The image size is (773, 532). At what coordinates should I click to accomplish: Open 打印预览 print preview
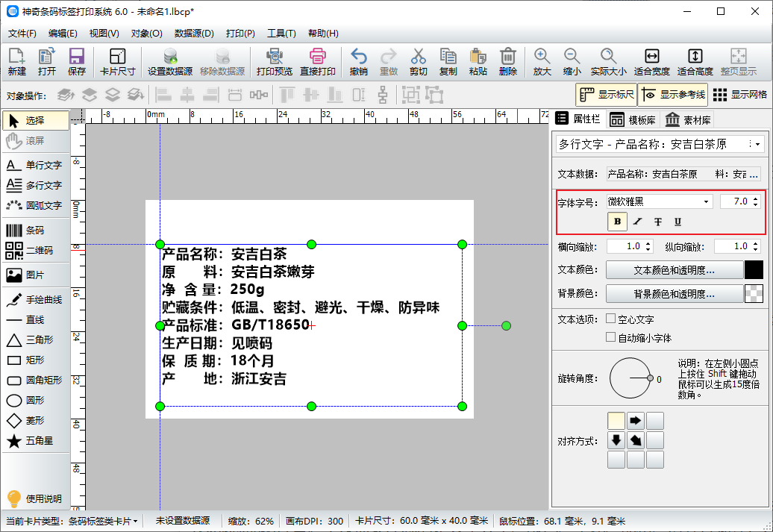tap(275, 62)
